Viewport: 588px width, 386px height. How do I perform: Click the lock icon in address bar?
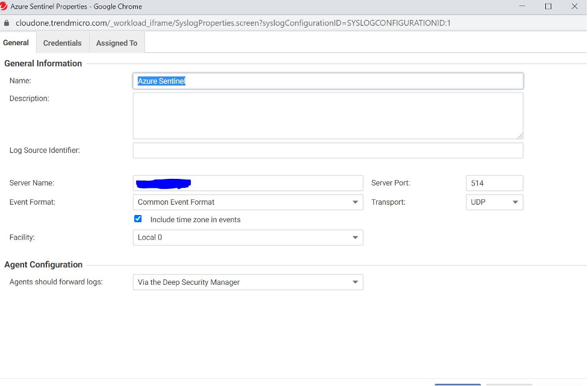click(x=7, y=23)
